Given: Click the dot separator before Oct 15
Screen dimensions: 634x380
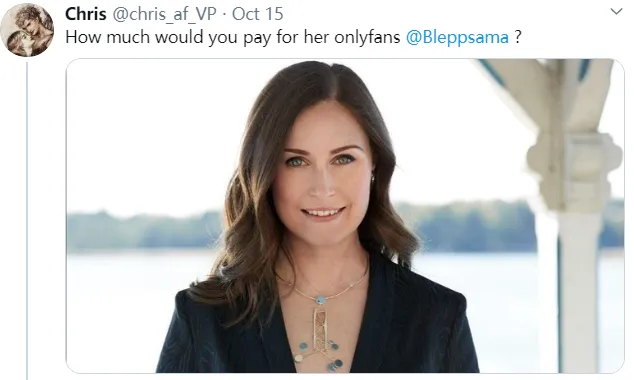Looking at the screenshot, I should click(224, 15).
